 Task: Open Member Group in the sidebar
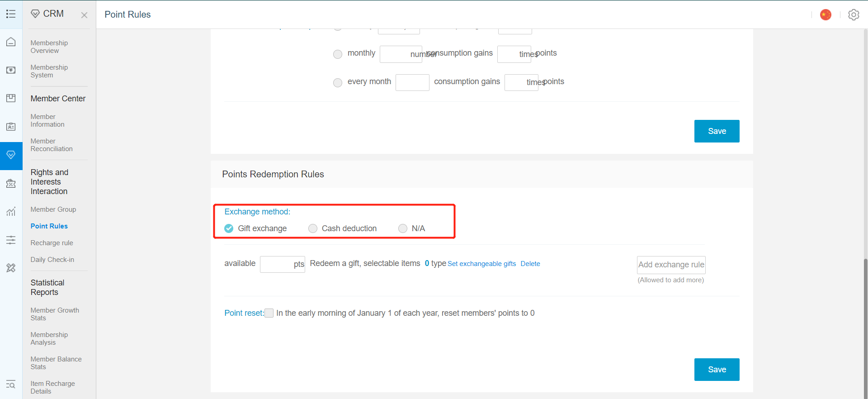click(x=53, y=209)
